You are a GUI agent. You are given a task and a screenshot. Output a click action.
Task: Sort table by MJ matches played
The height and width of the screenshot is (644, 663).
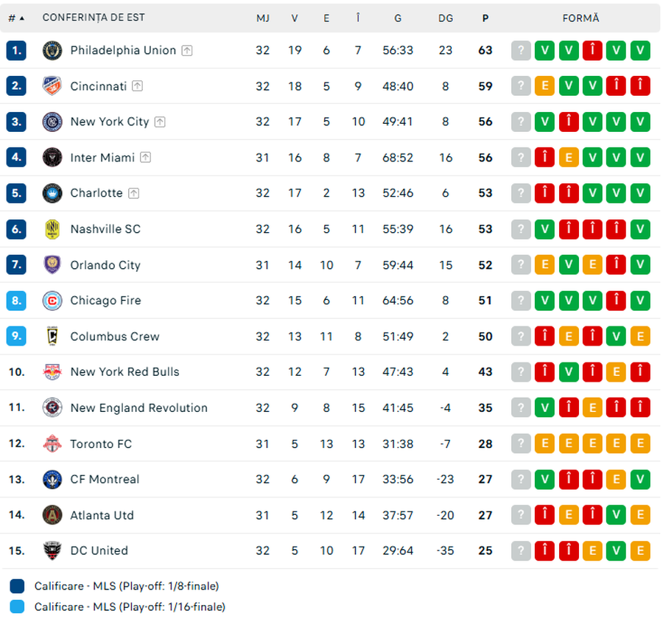coord(263,18)
